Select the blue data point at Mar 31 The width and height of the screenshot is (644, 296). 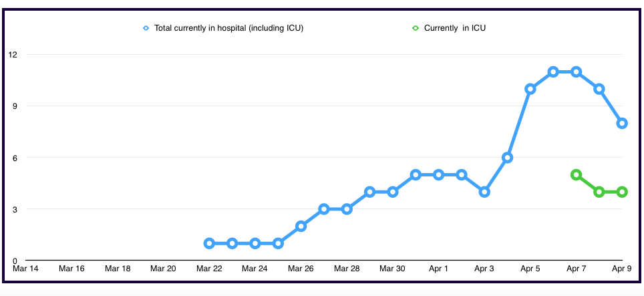416,174
